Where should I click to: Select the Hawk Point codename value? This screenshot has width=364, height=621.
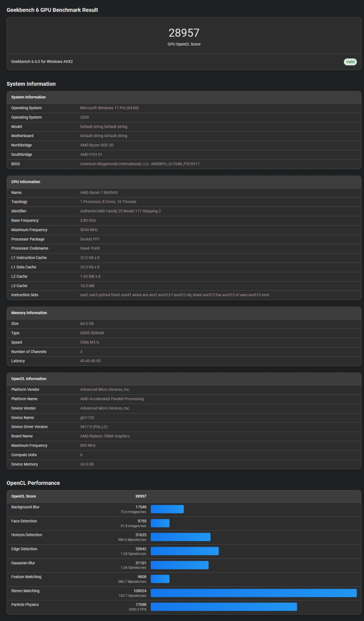click(x=90, y=248)
